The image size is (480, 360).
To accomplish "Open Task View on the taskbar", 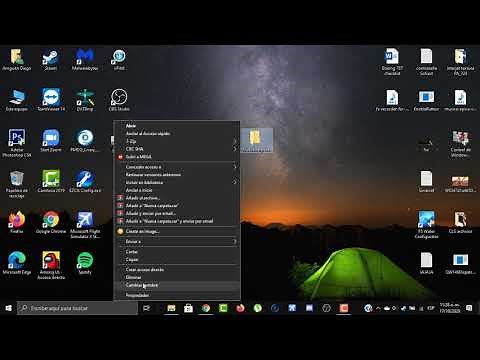I will (x=146, y=308).
